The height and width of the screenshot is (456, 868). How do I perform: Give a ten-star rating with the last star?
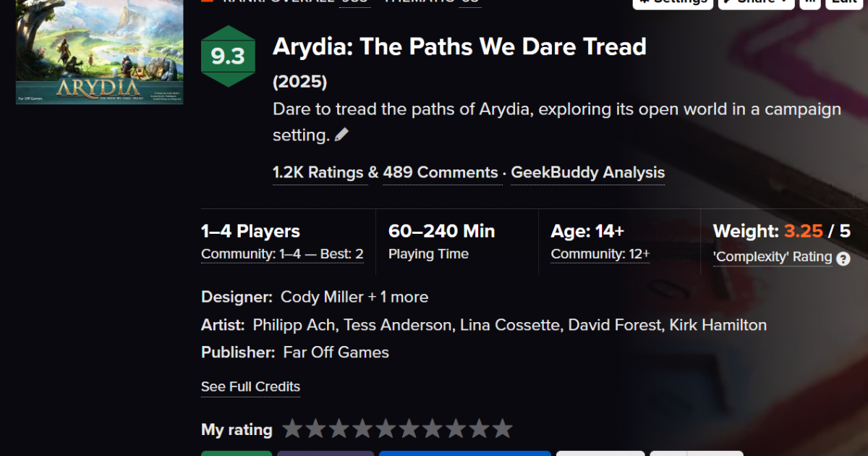pos(504,428)
